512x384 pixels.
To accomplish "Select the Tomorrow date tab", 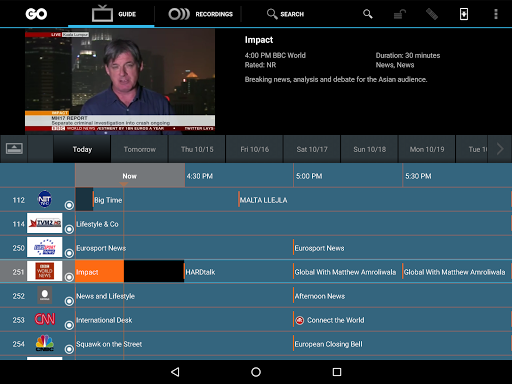I will pyautogui.click(x=140, y=149).
